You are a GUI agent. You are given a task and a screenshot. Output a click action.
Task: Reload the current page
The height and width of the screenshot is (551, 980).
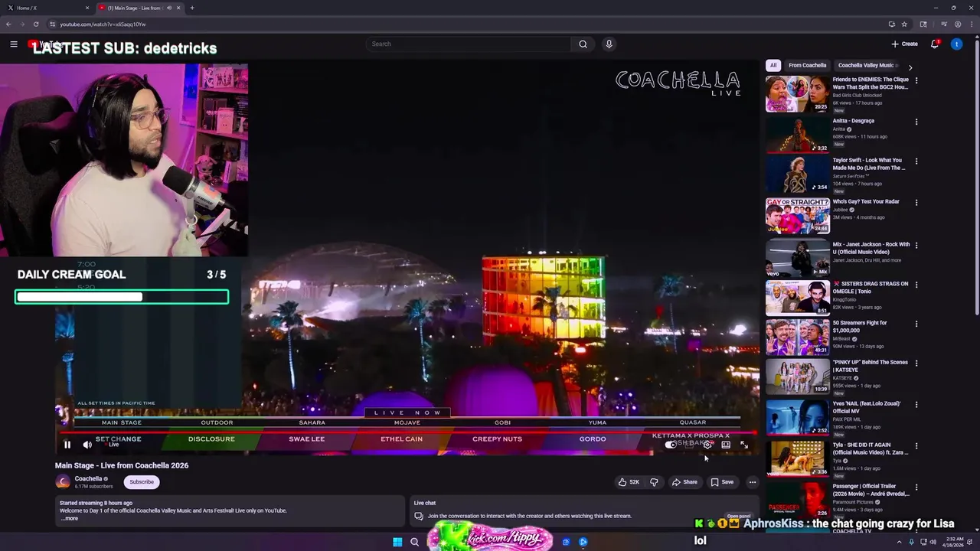35,24
